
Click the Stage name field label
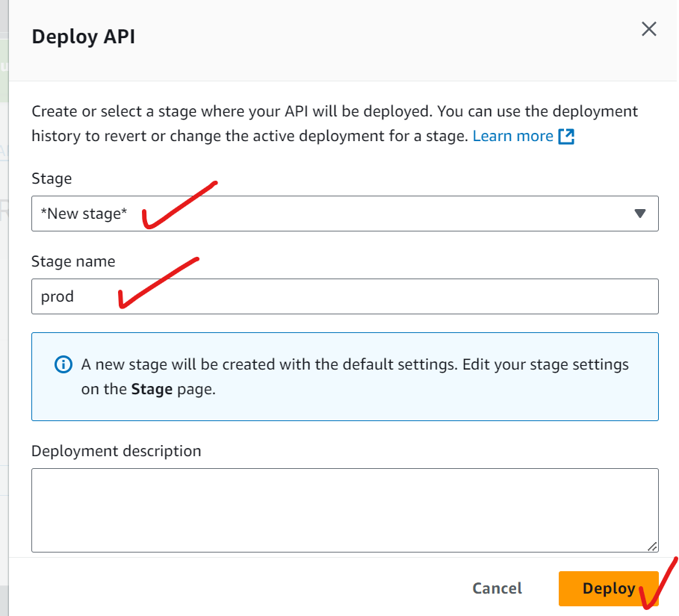pyautogui.click(x=73, y=261)
